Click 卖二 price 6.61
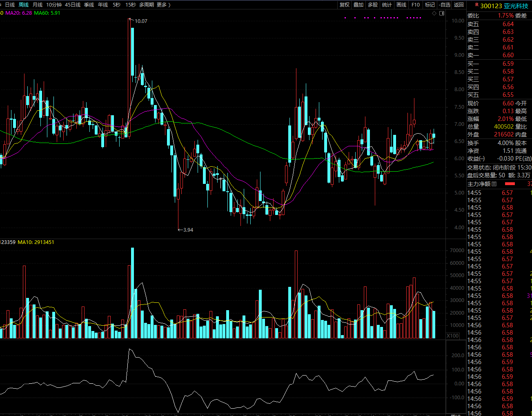 tap(508, 47)
